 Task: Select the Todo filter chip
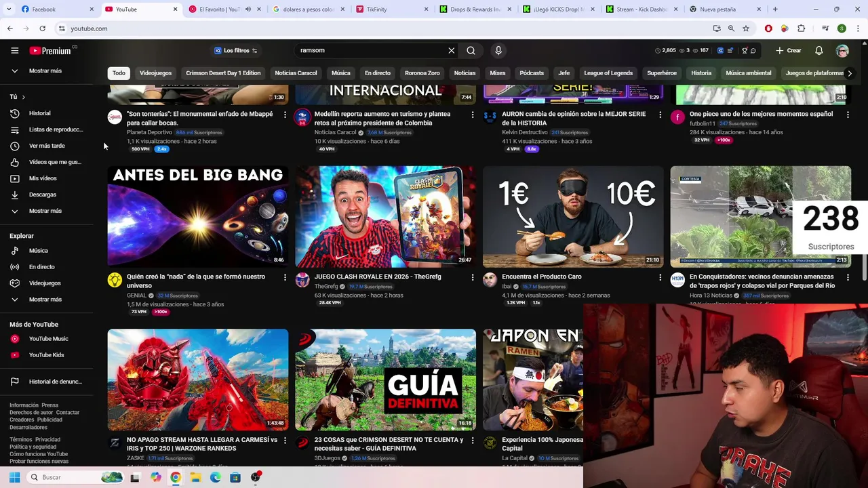click(119, 73)
